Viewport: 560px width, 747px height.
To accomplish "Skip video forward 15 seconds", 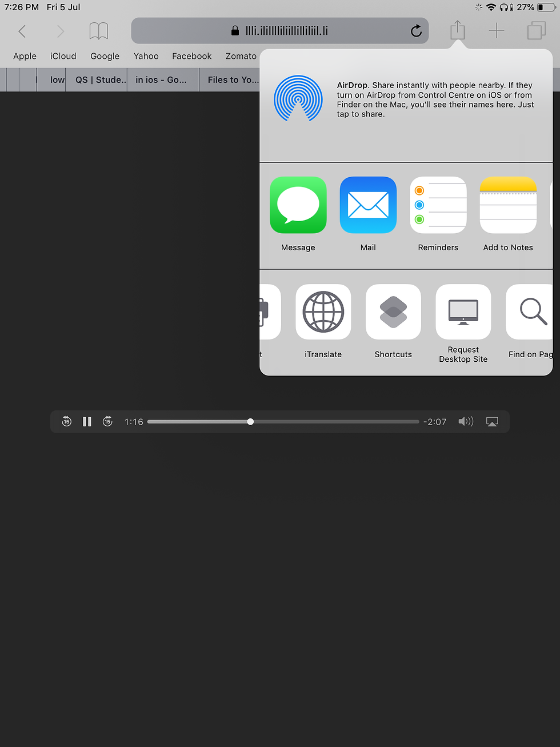I will click(x=107, y=421).
